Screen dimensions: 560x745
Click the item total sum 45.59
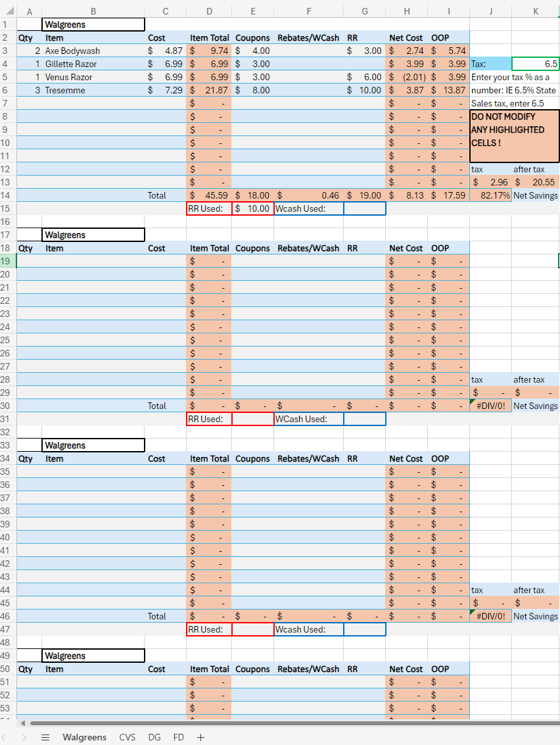[x=209, y=195]
